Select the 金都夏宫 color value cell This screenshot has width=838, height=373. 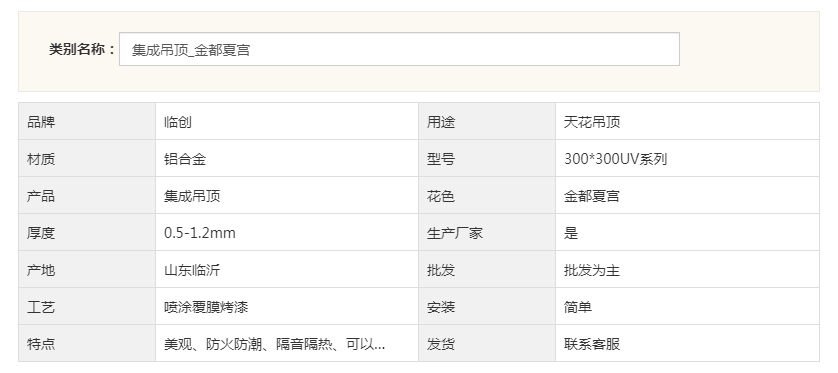pos(687,196)
